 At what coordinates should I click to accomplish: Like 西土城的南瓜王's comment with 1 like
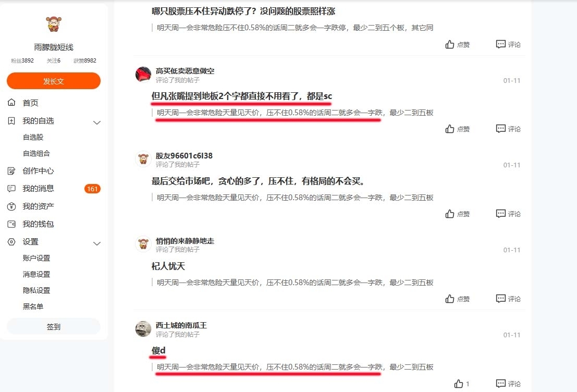(x=459, y=384)
